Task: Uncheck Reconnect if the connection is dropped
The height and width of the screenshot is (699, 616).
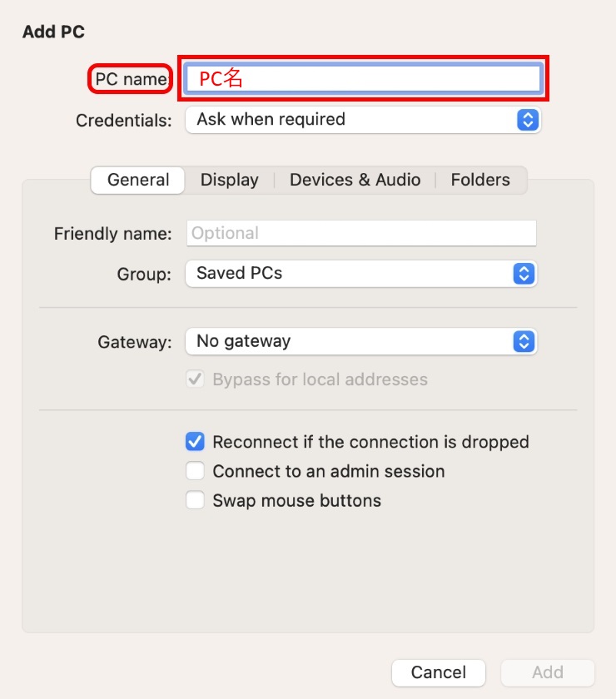Action: pos(195,442)
